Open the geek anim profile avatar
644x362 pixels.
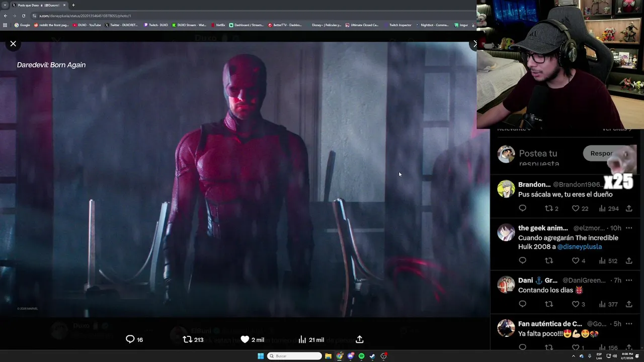(x=506, y=232)
